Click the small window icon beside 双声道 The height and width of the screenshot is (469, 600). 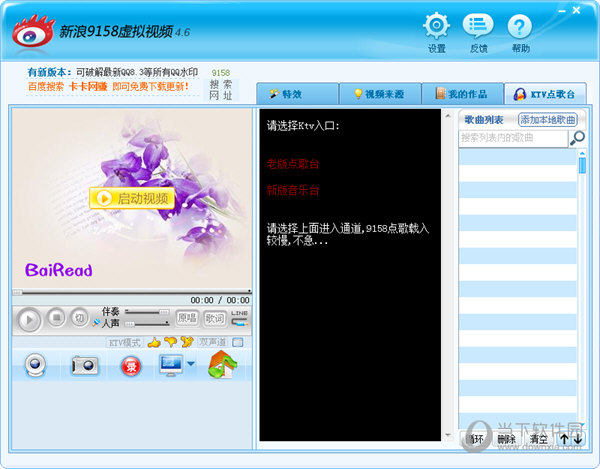coord(238,342)
